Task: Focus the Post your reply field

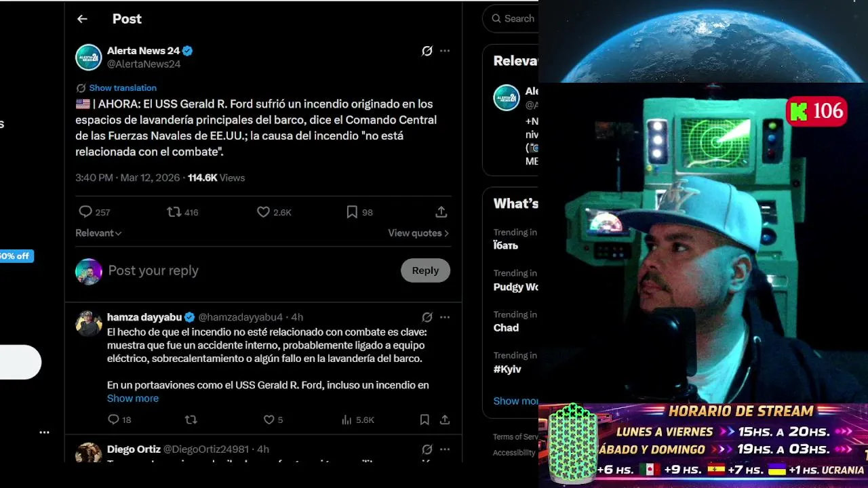Action: click(x=251, y=270)
